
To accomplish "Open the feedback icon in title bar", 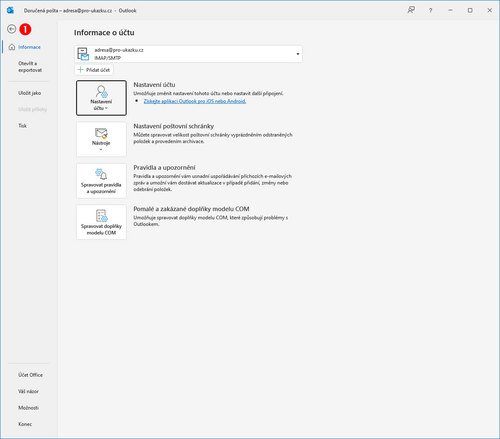I will 411,10.
